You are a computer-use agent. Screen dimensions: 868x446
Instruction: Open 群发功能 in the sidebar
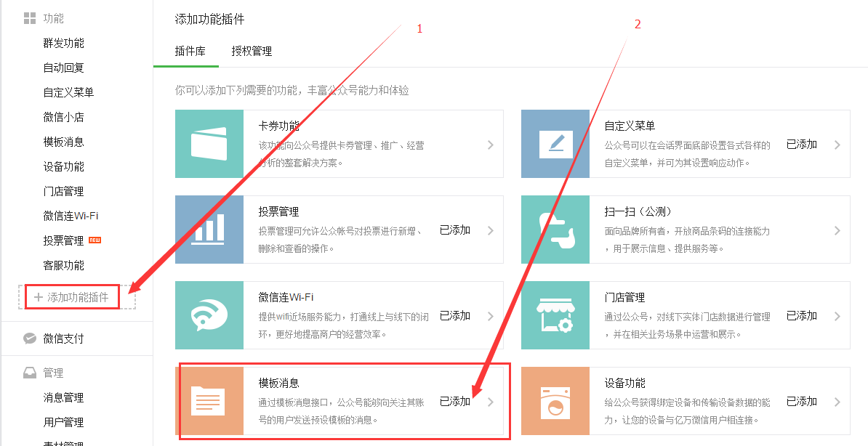click(64, 43)
